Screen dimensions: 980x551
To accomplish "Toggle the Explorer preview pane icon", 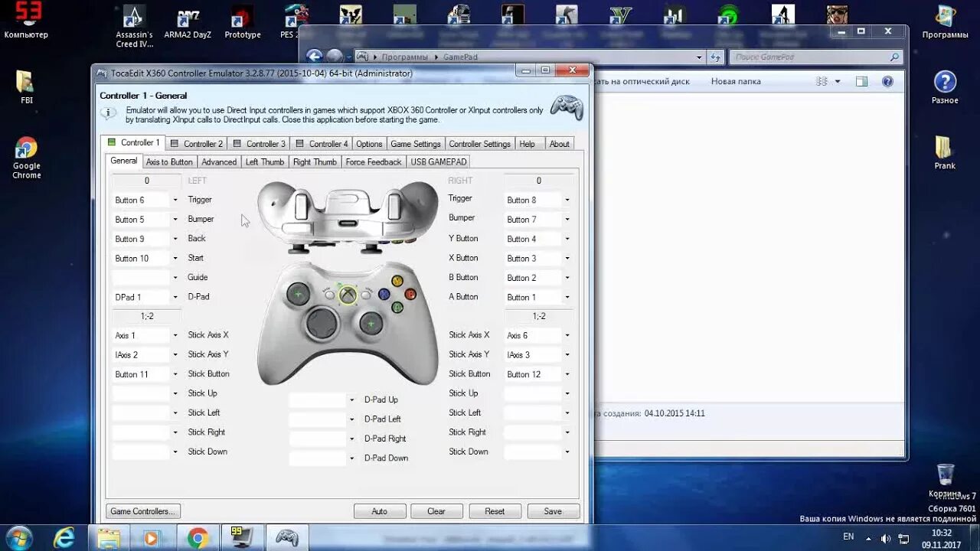I will [861, 81].
